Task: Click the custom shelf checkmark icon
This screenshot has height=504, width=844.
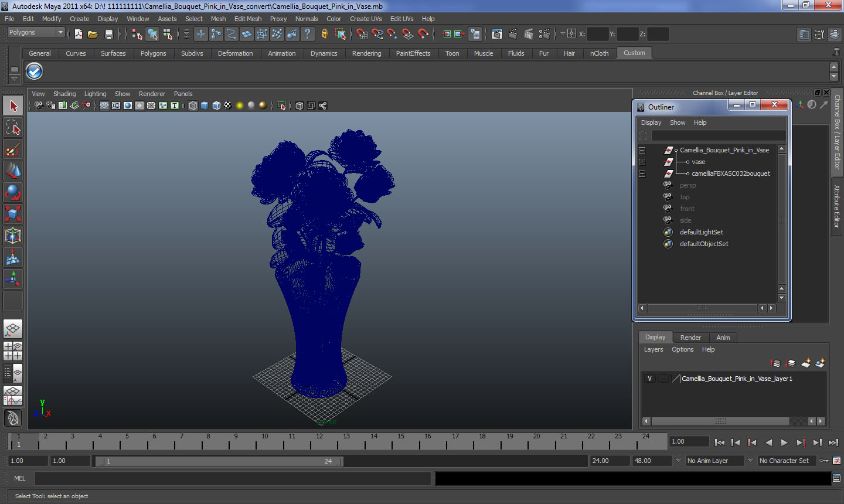Action: click(x=35, y=71)
